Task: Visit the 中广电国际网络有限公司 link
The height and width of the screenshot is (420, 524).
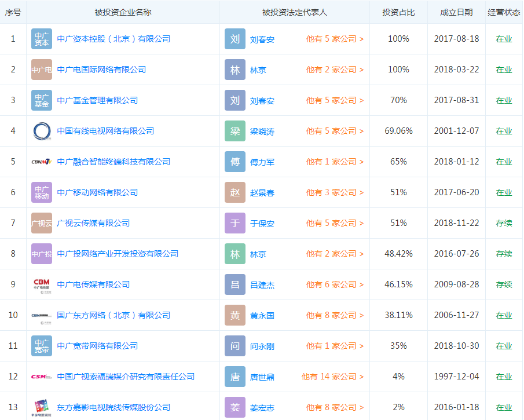Action: (101, 70)
